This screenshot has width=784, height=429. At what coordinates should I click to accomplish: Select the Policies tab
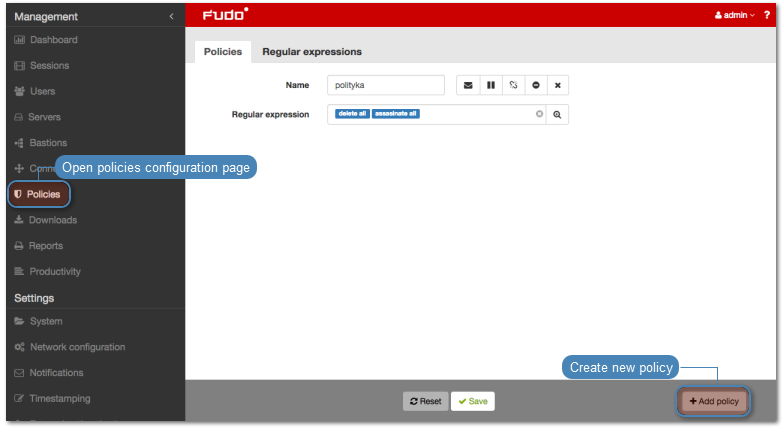tap(223, 51)
